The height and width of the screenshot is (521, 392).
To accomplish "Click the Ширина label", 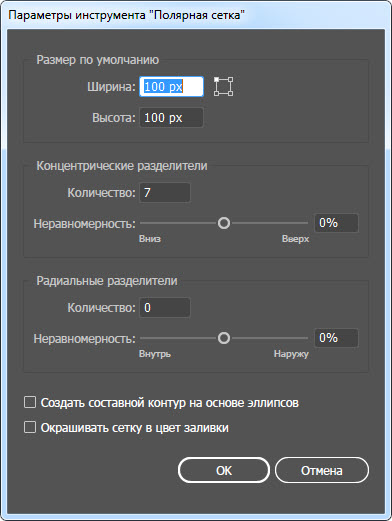I will tap(111, 87).
